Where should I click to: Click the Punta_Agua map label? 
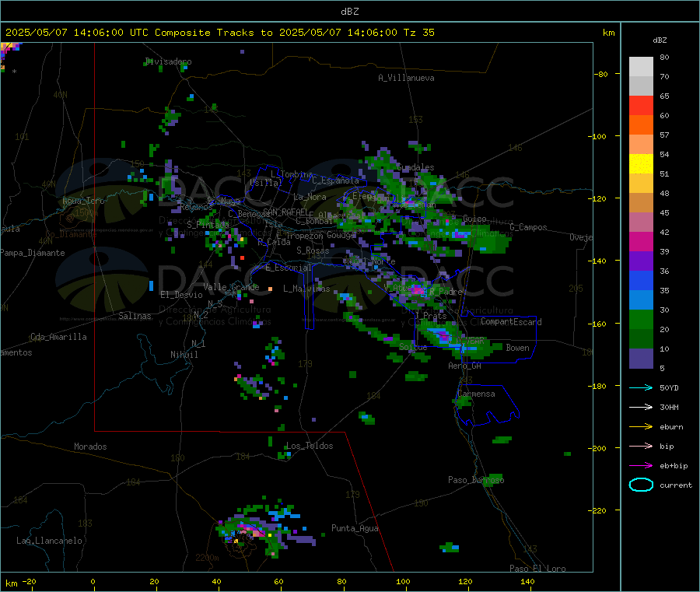(x=355, y=528)
